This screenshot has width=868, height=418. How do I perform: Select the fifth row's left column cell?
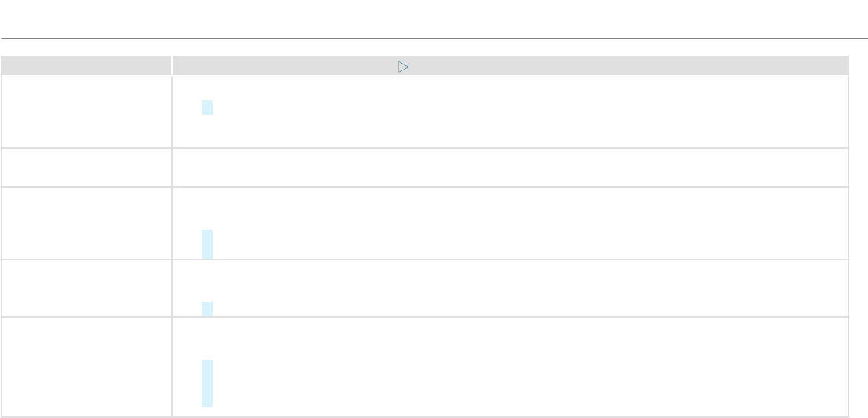[86, 367]
